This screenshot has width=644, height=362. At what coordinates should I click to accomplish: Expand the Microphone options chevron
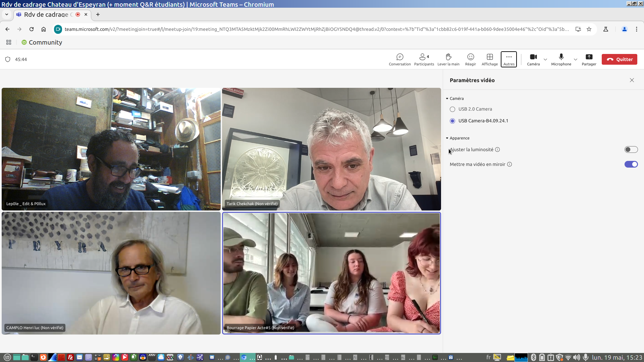point(576,59)
